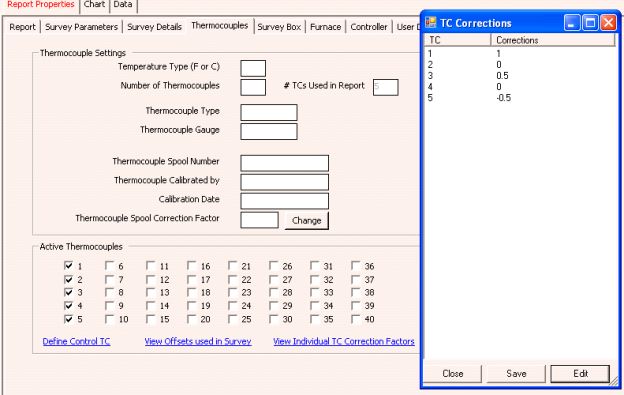This screenshot has width=624, height=395.
Task: Enable thermocouple 6 checkbox
Action: click(109, 266)
